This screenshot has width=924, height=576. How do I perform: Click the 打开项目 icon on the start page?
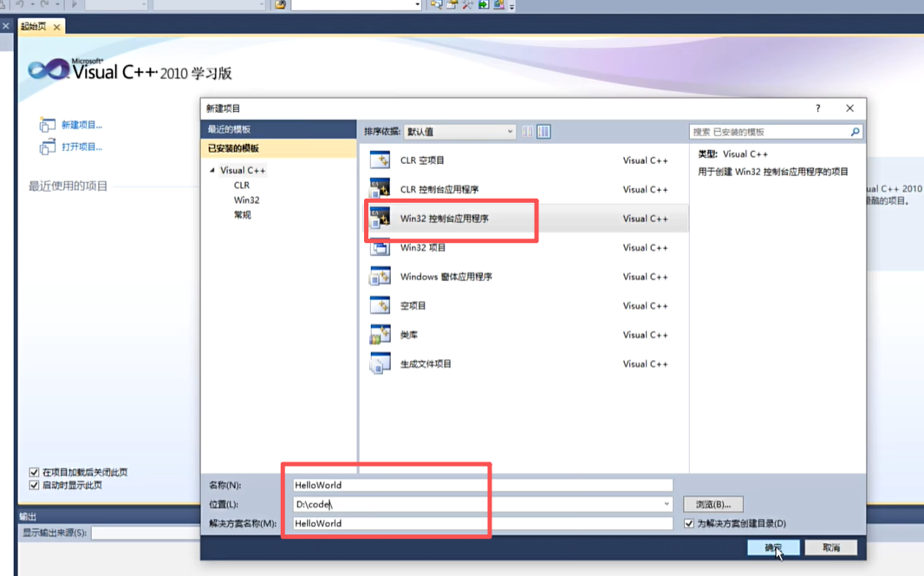coord(47,147)
